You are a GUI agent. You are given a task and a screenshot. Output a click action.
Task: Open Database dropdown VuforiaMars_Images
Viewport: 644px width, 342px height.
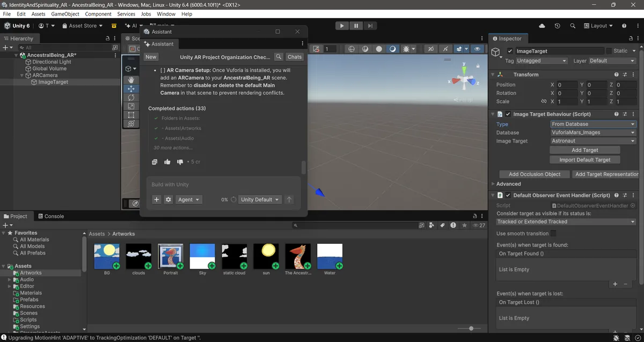(x=593, y=132)
